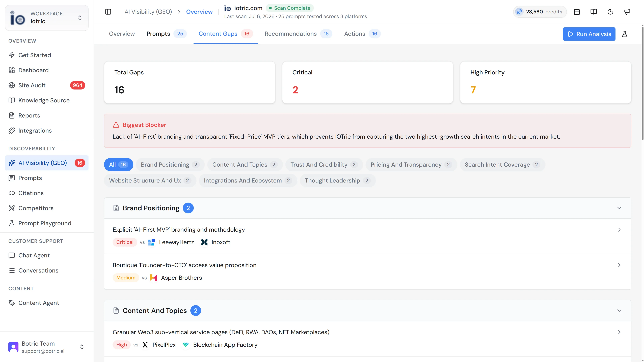The width and height of the screenshot is (644, 362).
Task: Open Knowledge Source page
Action: [x=47, y=100]
